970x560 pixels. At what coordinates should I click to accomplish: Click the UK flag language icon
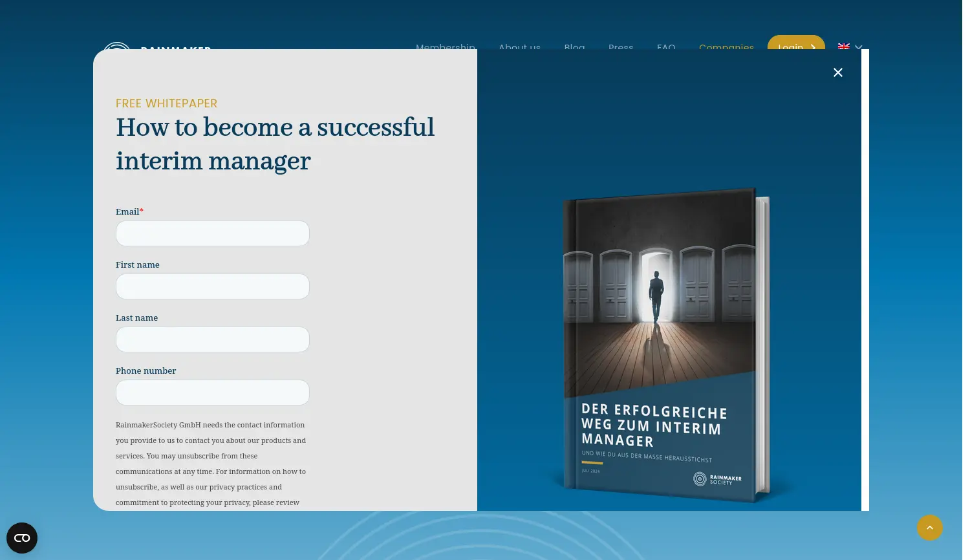[844, 47]
